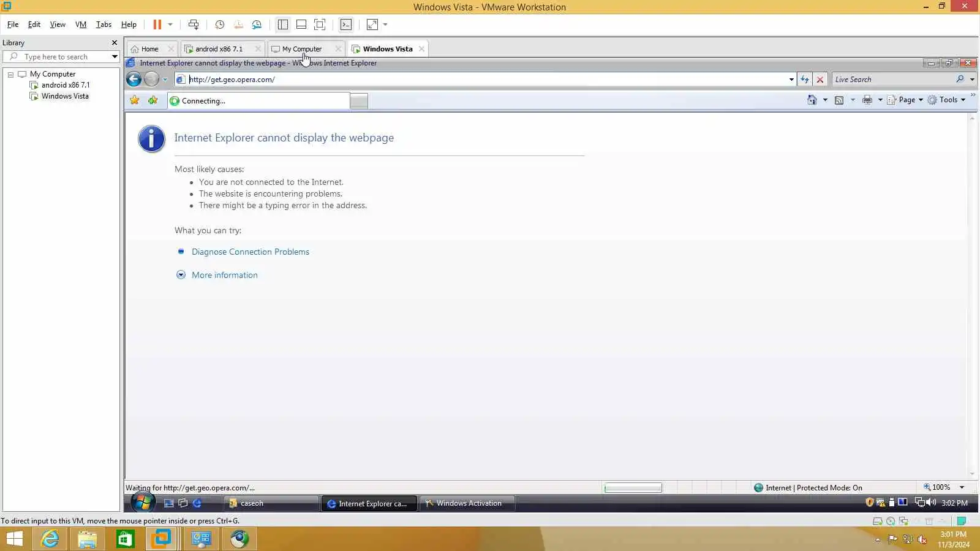The height and width of the screenshot is (551, 980).
Task: Click the Internet Explorer Forward button
Action: (151, 79)
